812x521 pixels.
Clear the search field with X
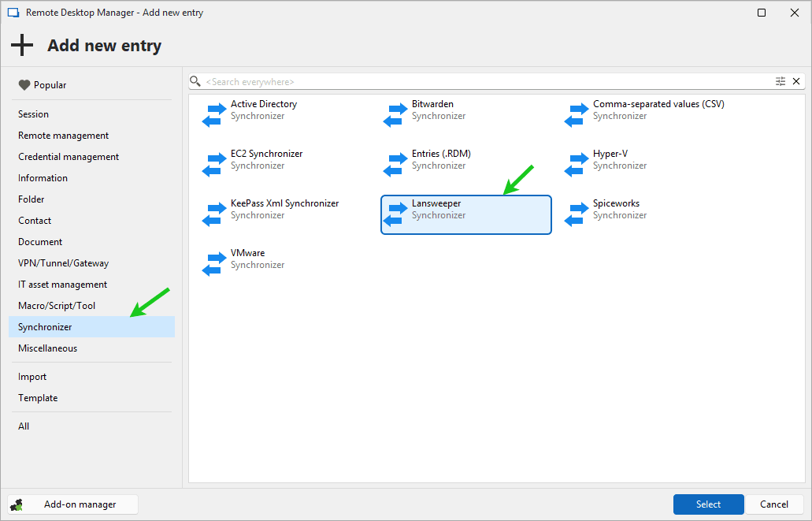pyautogui.click(x=796, y=81)
